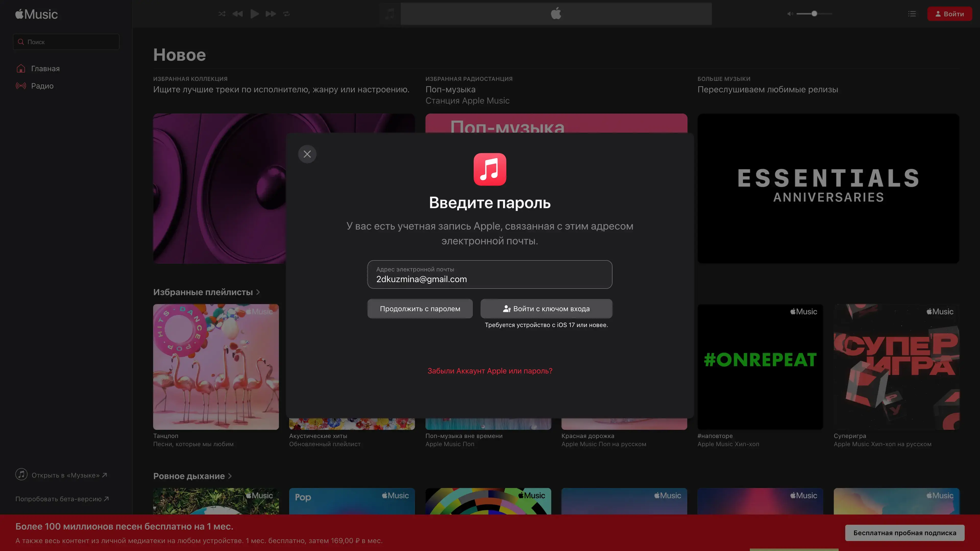980x551 pixels.
Task: Click the Войти sign-in button
Action: 950,14
